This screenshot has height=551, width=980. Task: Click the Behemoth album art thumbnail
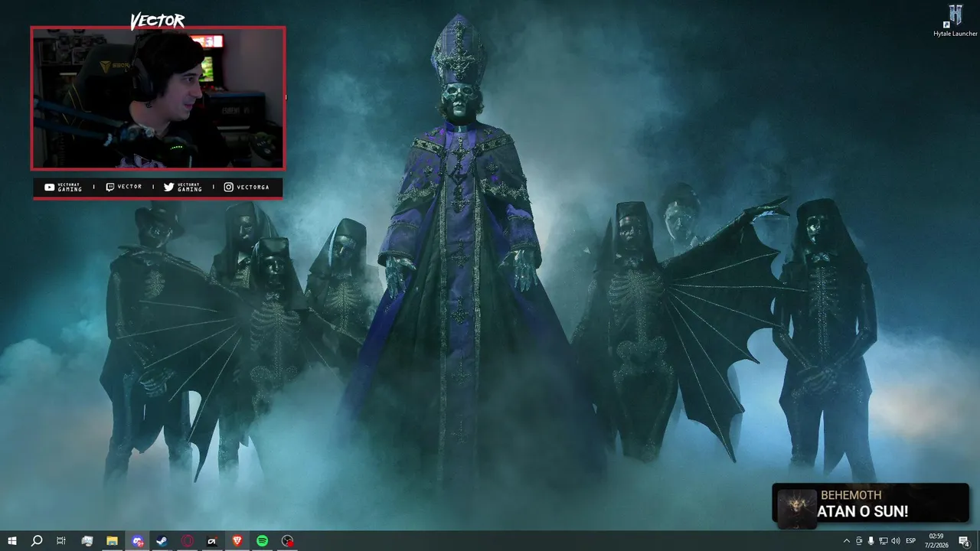click(x=796, y=509)
